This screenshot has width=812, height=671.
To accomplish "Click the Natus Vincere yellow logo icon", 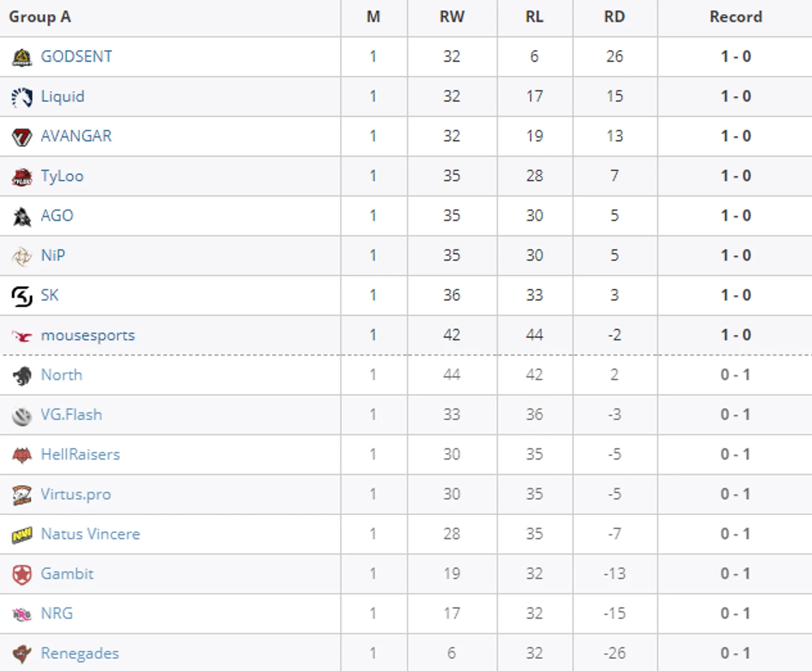I will pyautogui.click(x=22, y=535).
